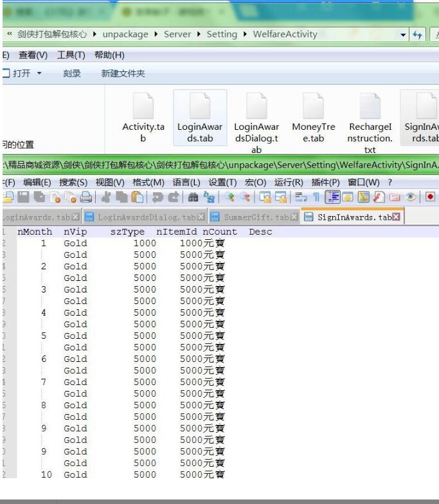Open the 查看(V) Explorer menu

point(33,55)
